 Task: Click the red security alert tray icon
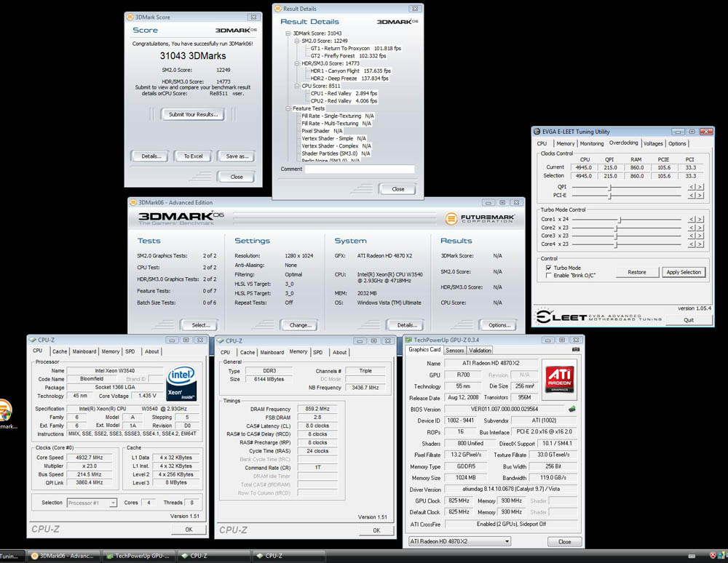click(x=713, y=555)
